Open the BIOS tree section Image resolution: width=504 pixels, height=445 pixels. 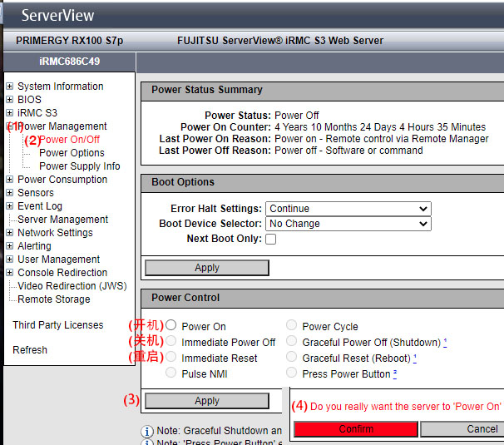pyautogui.click(x=30, y=99)
